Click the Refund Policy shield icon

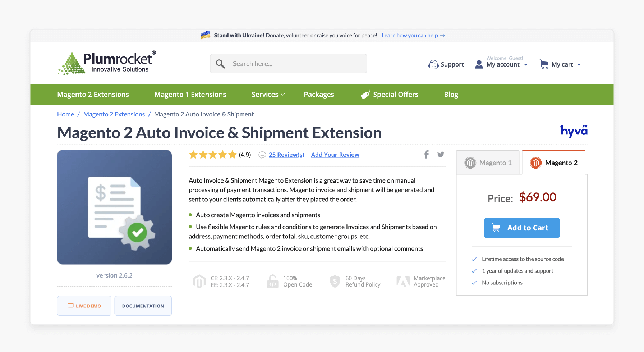(x=335, y=282)
